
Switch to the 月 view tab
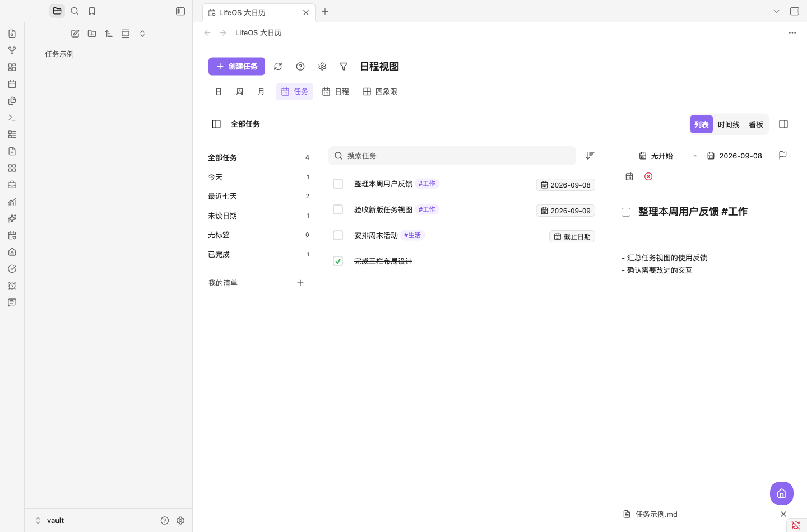point(261,91)
